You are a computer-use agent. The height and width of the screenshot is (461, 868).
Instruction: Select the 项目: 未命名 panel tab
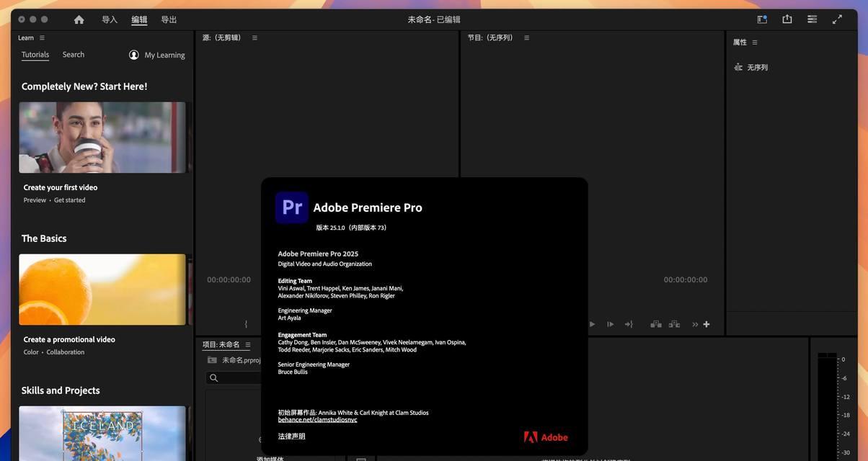coord(221,345)
